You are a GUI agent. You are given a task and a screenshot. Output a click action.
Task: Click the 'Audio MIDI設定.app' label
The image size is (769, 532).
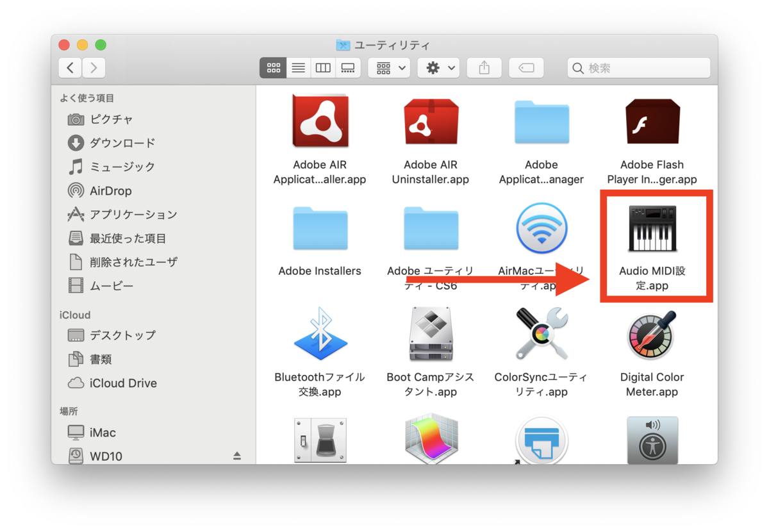(x=652, y=278)
